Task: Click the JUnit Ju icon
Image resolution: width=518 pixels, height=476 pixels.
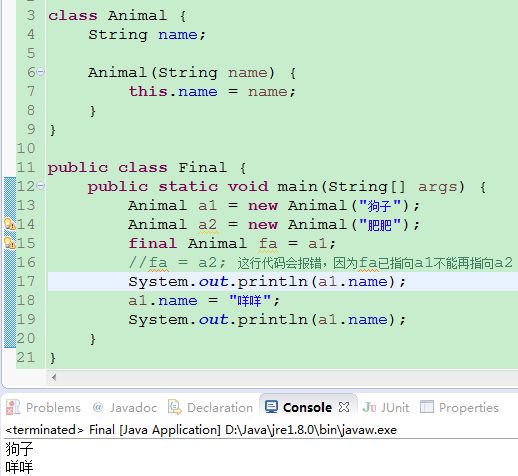Action: pos(370,407)
